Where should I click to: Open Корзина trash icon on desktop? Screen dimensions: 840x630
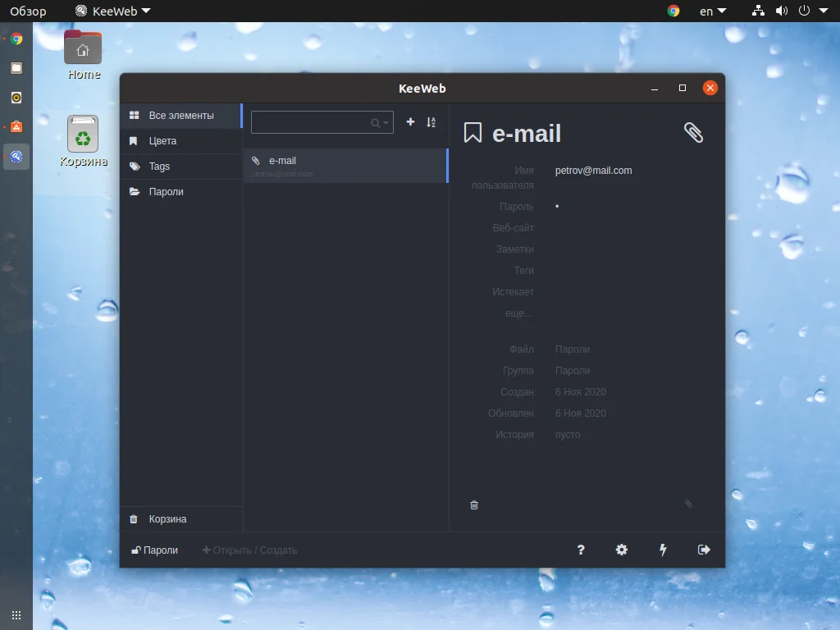[x=83, y=141]
